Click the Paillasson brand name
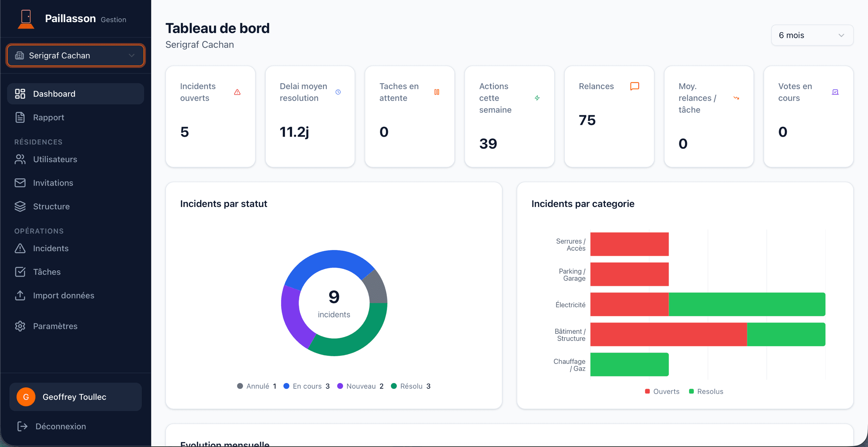Image resolution: width=868 pixels, height=447 pixels. pyautogui.click(x=70, y=18)
